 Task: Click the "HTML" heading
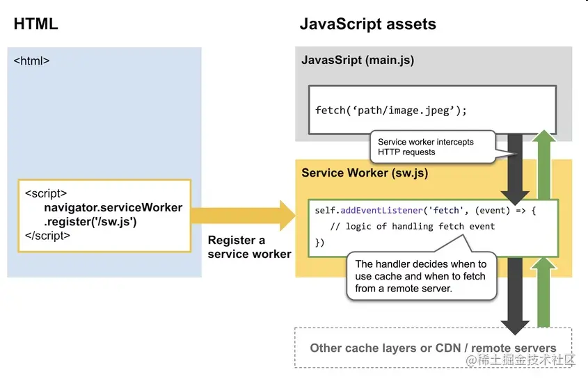pyautogui.click(x=36, y=24)
